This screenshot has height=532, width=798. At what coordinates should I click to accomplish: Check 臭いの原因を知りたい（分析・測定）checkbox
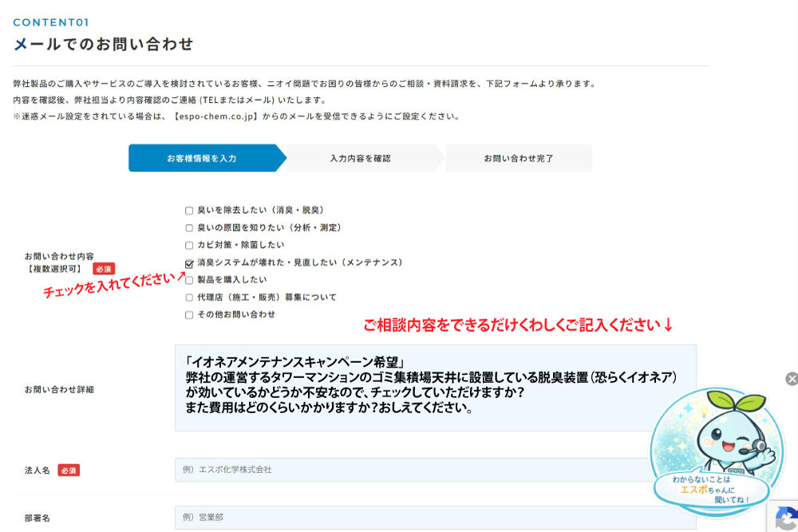pyautogui.click(x=189, y=228)
